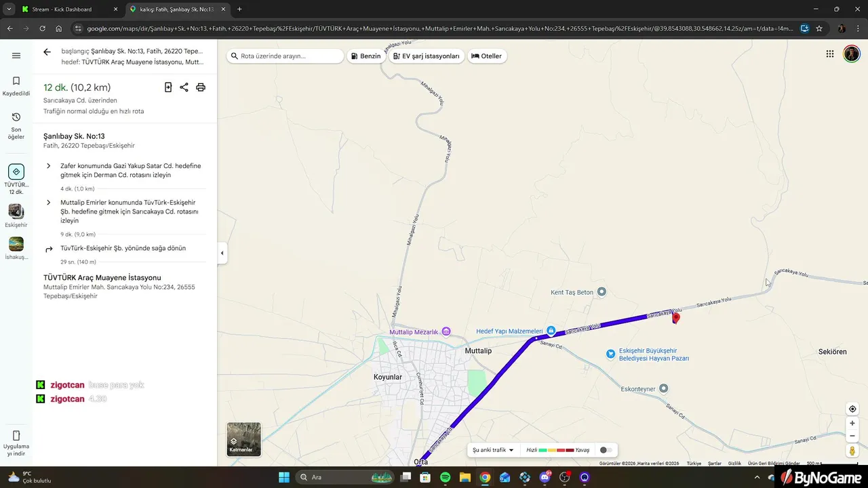Select Kent Taş Beton place marker

(x=601, y=292)
